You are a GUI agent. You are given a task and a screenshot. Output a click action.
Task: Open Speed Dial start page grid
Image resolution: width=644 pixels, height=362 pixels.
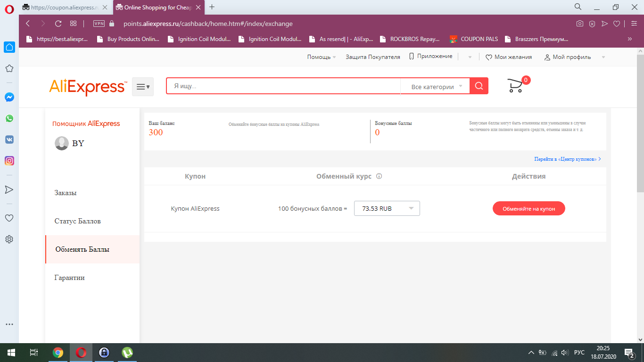(73, 24)
